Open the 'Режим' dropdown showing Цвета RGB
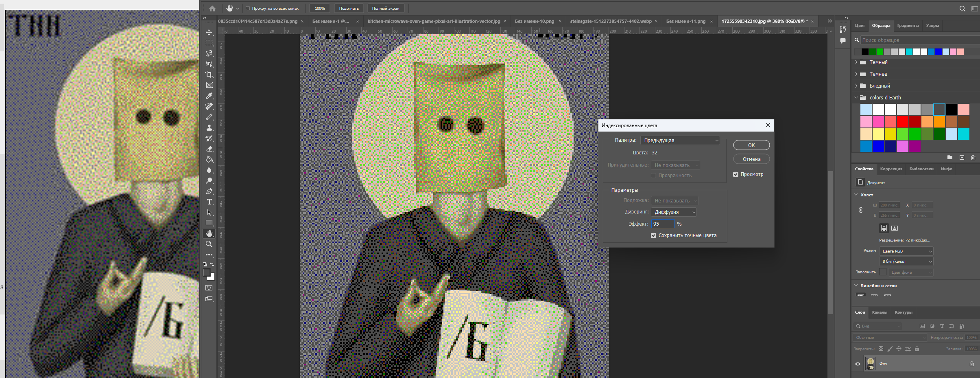The height and width of the screenshot is (378, 980). click(906, 251)
